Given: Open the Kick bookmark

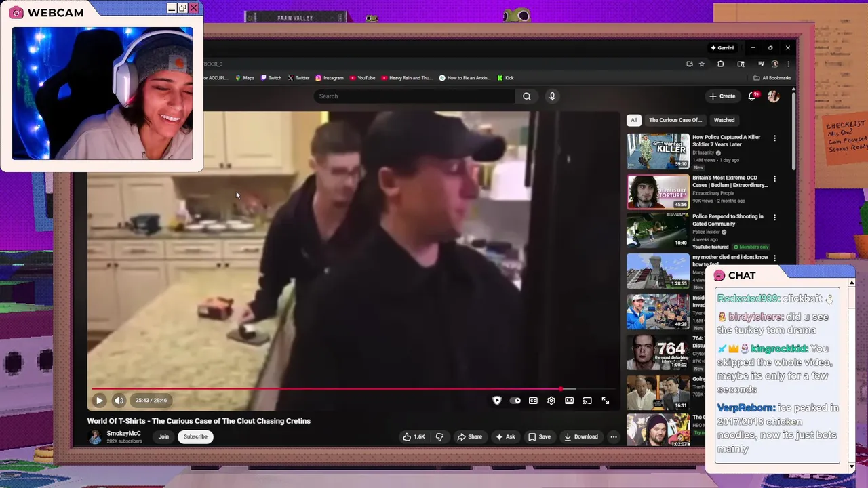Looking at the screenshot, I should (506, 78).
